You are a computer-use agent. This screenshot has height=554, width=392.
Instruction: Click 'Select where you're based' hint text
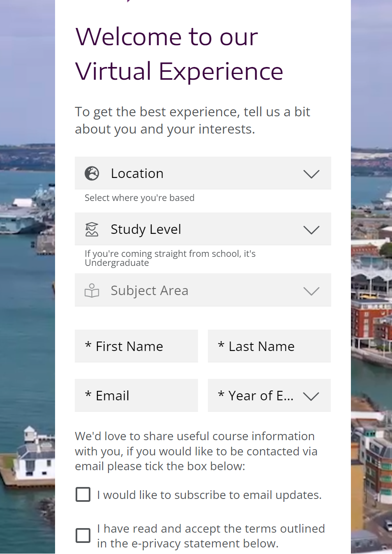pos(139,198)
